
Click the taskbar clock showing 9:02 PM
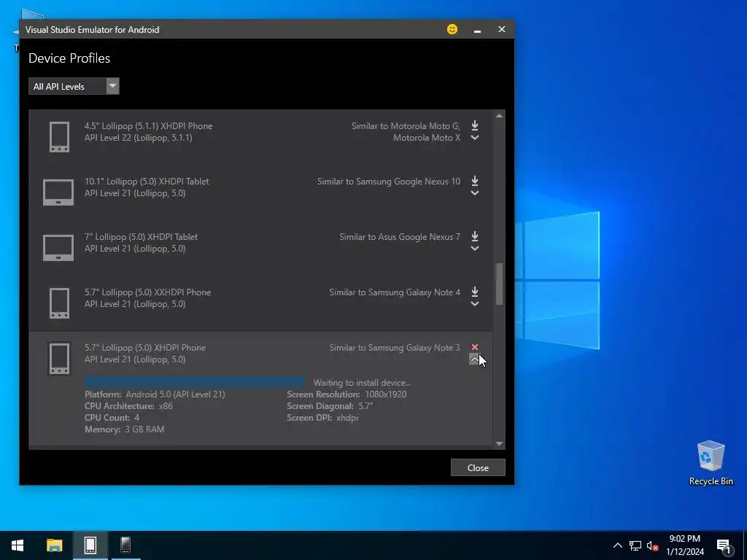coord(684,545)
